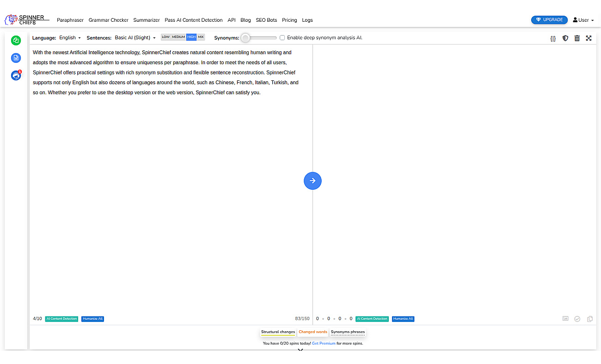
Task: Open the Pricing page
Action: [289, 20]
